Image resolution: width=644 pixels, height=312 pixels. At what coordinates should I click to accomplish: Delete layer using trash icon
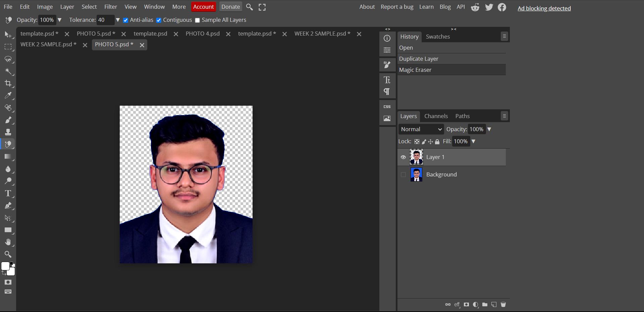(x=503, y=305)
